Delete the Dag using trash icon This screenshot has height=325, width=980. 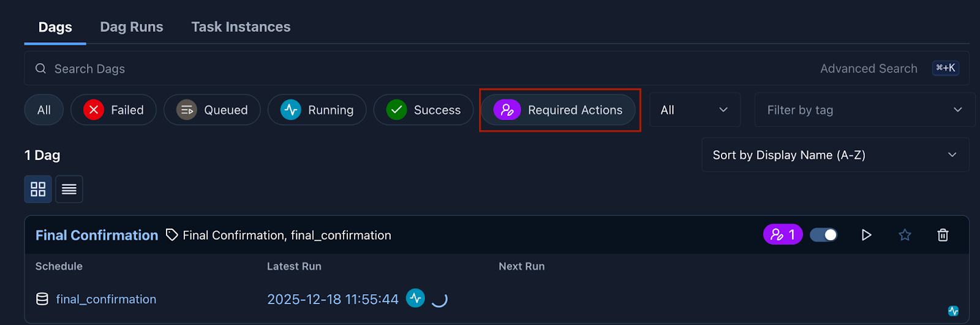[x=943, y=235]
